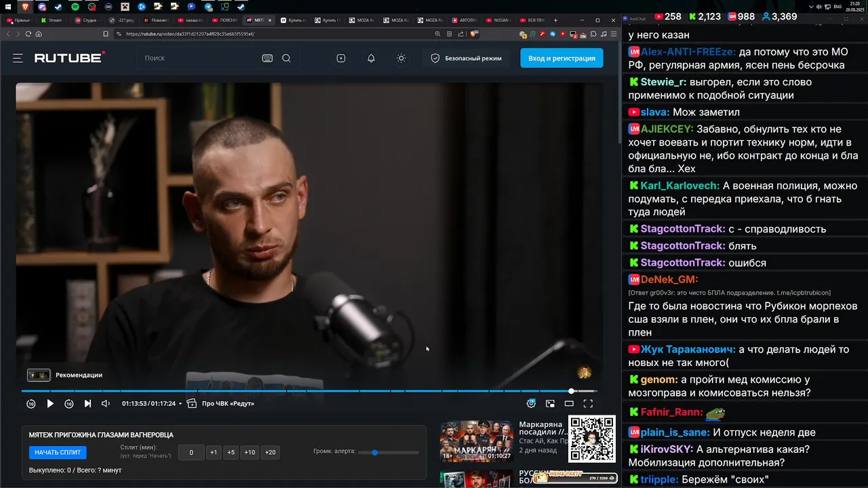Go to the RUTUBE logo home

point(70,58)
